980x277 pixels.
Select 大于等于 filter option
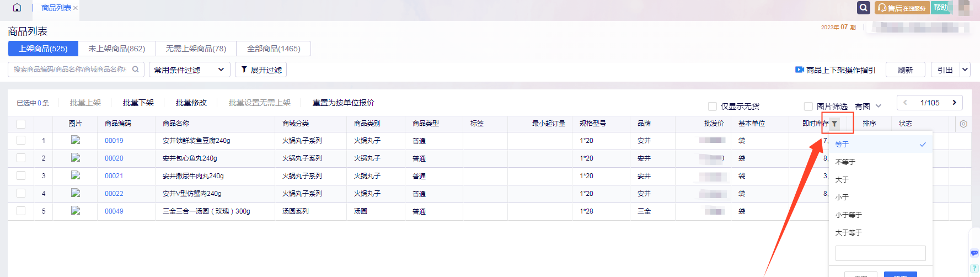click(880, 233)
